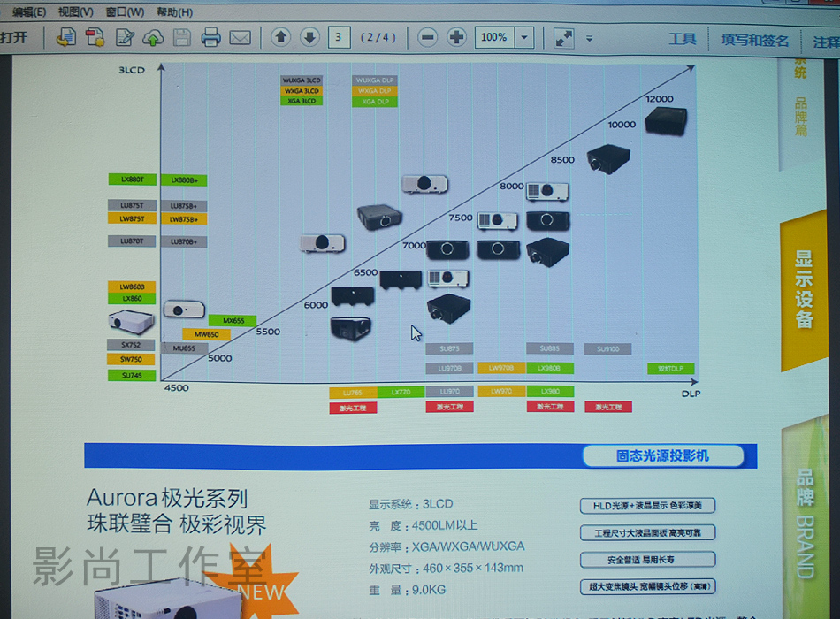
Task: Save the document with the floppy icon
Action: 182,38
